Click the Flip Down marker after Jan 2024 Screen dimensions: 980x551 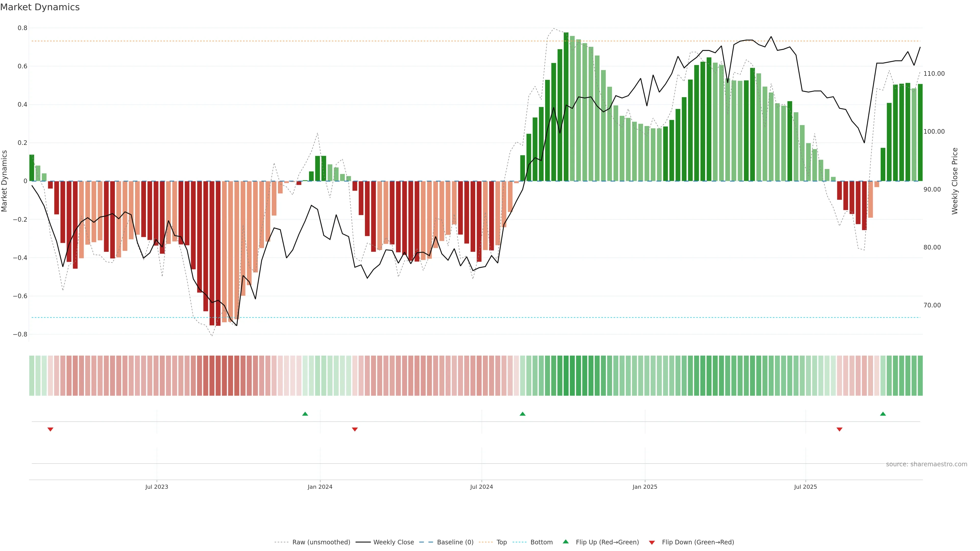tap(355, 429)
